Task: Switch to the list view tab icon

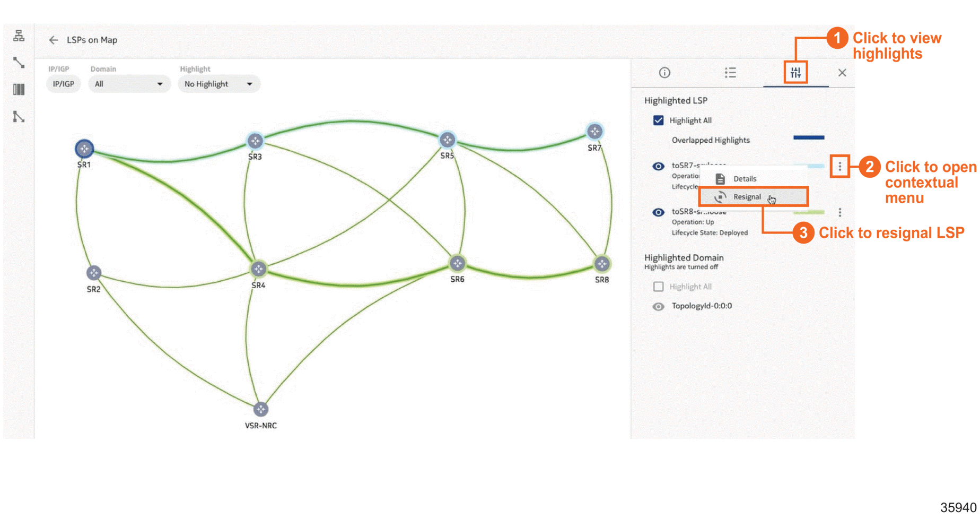Action: pos(730,73)
